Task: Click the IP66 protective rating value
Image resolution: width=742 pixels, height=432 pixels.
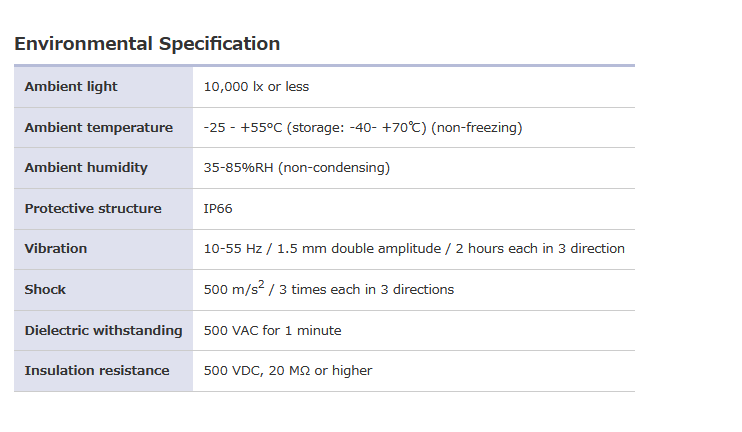Action: (218, 209)
